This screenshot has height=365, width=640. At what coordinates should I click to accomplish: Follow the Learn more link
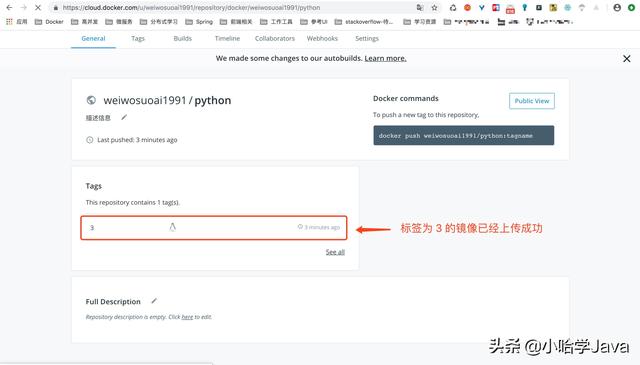pos(385,58)
